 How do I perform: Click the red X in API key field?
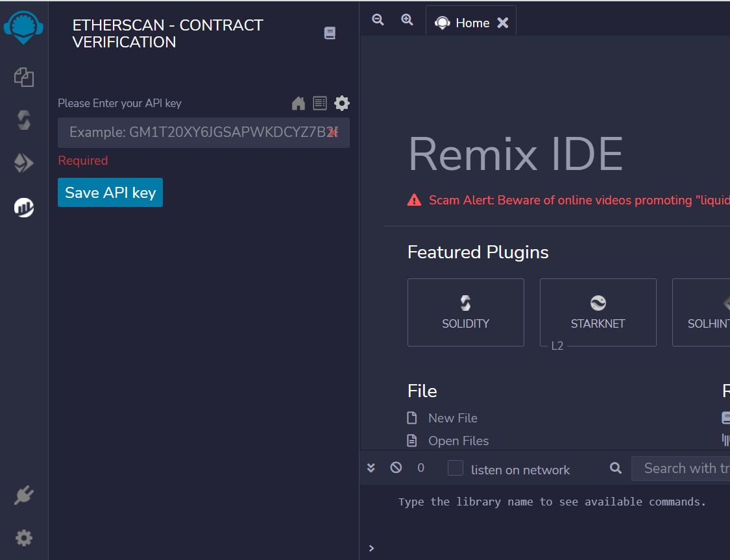(x=333, y=132)
